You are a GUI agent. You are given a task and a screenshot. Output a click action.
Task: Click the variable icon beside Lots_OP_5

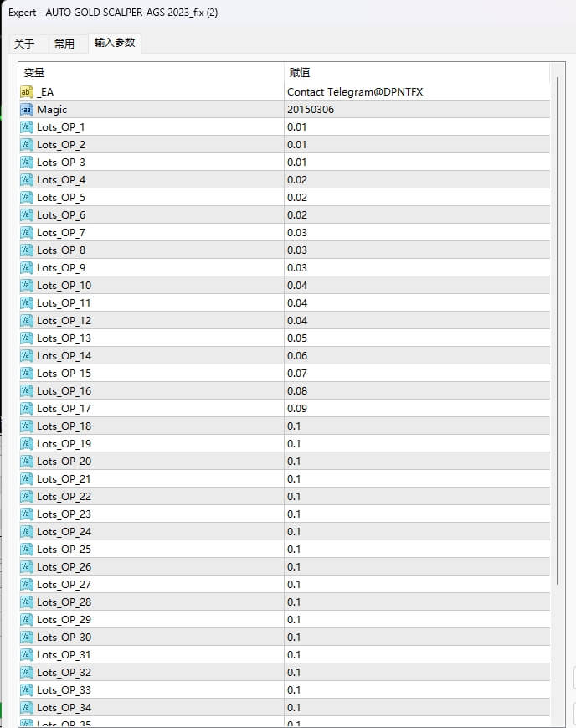coord(27,198)
